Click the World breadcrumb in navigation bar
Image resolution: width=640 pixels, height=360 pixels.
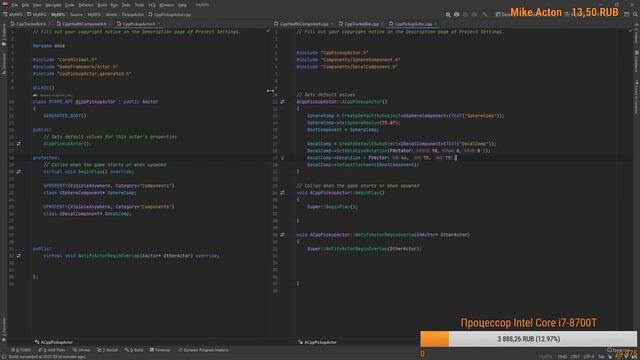tap(111, 14)
